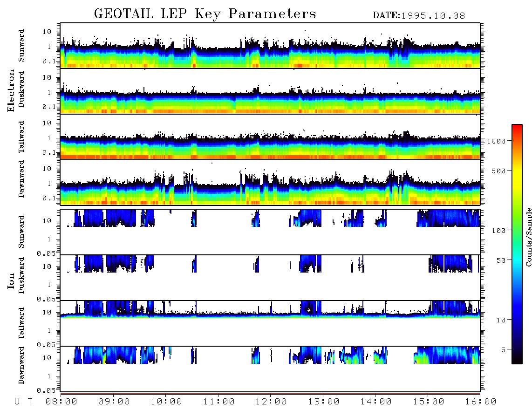The width and height of the screenshot is (532, 410).
Task: Click the 13:00 time tick label
Action: tap(324, 402)
